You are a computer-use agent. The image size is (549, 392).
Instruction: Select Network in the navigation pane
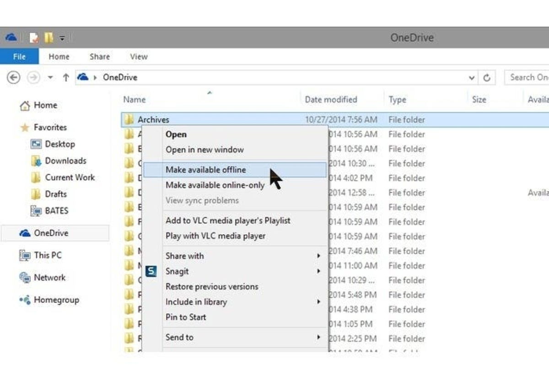(49, 277)
